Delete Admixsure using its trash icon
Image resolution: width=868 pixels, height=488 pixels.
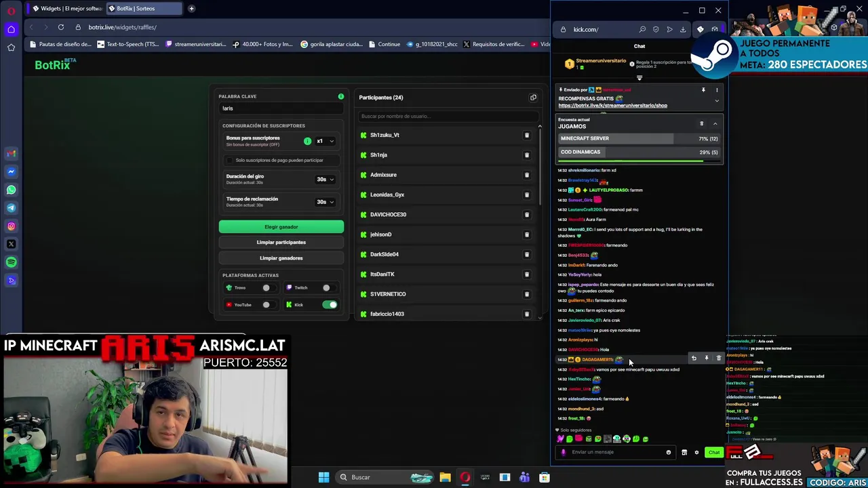point(526,175)
